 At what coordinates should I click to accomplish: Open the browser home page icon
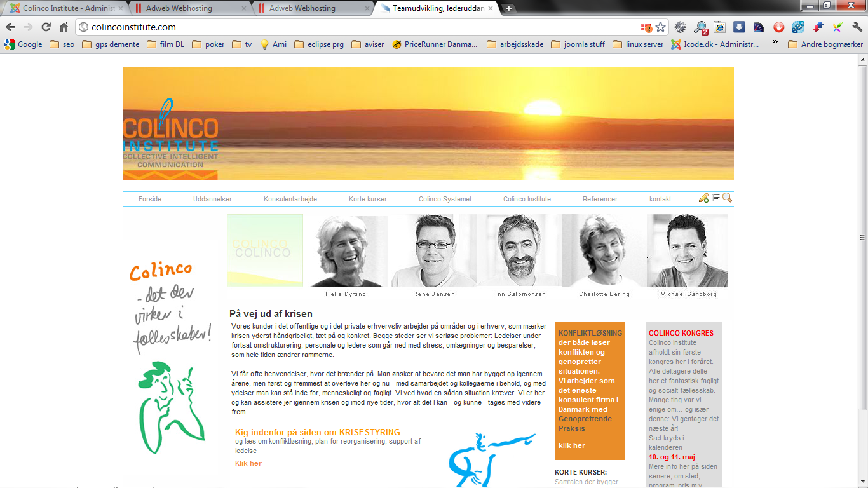coord(64,27)
